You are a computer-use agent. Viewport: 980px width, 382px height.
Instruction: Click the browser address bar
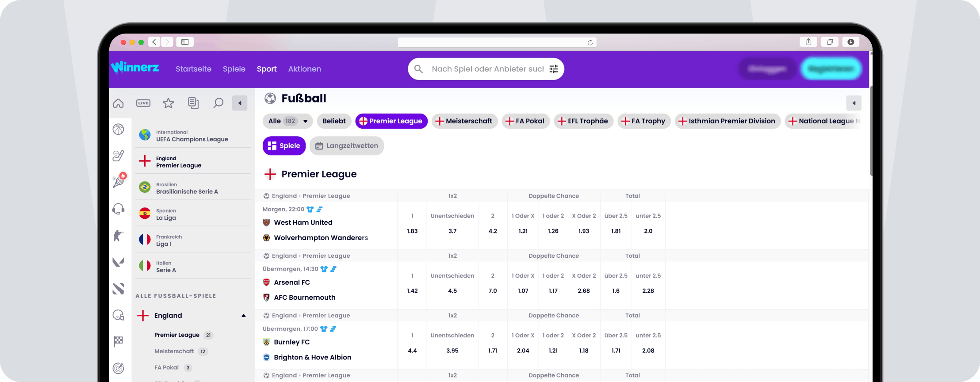coord(497,42)
